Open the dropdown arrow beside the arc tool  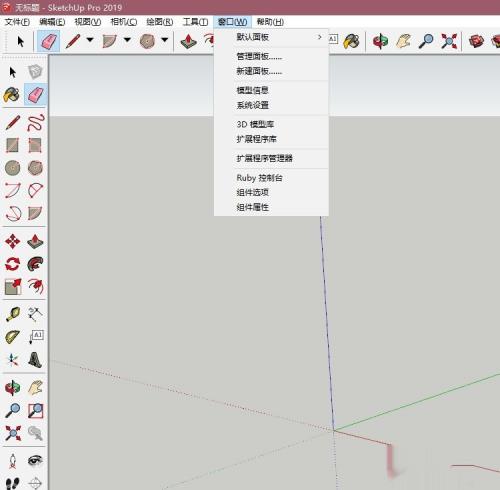pyautogui.click(x=127, y=40)
